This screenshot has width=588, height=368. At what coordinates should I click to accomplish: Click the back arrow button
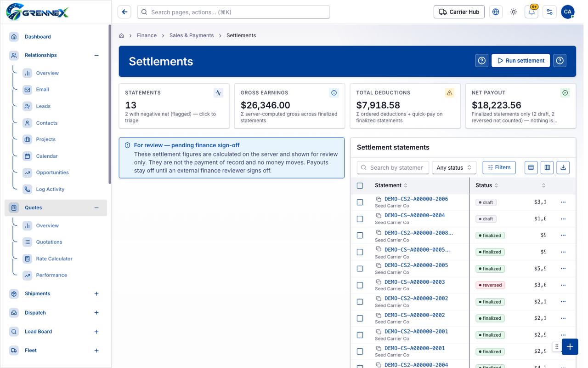(x=124, y=12)
